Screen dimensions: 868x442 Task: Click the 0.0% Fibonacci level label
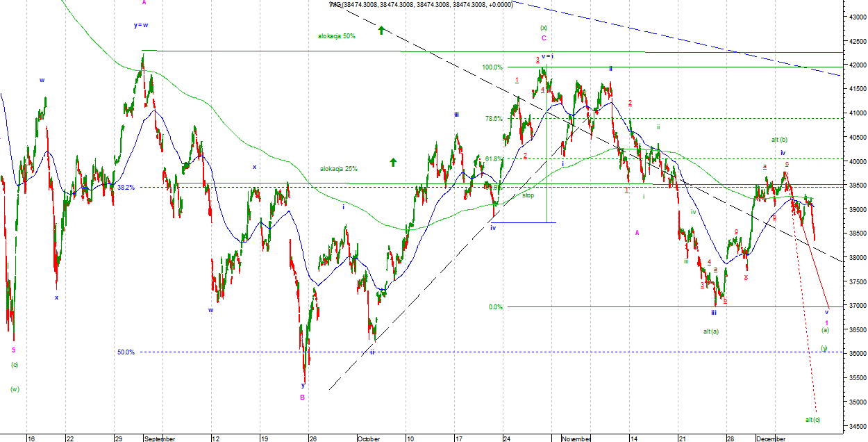(x=495, y=306)
